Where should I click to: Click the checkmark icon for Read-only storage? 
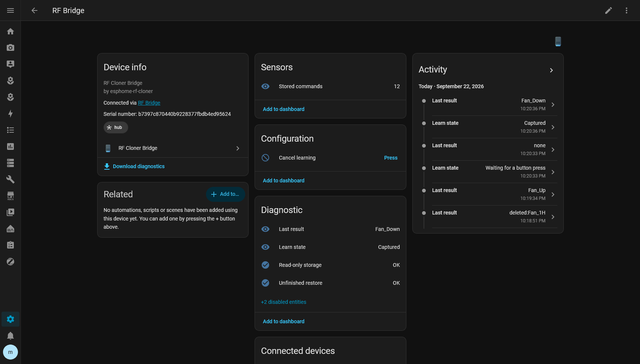(x=265, y=265)
